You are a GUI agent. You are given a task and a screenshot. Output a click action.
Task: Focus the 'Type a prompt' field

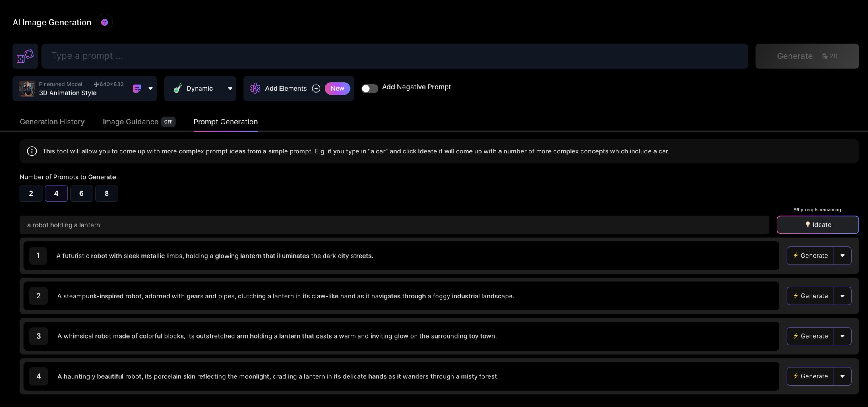click(395, 56)
